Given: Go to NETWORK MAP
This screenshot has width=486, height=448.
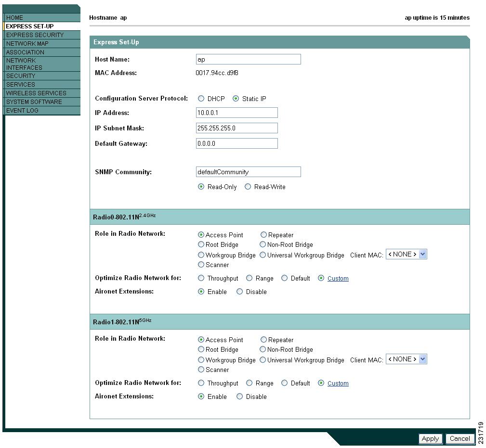Looking at the screenshot, I should 42,44.
